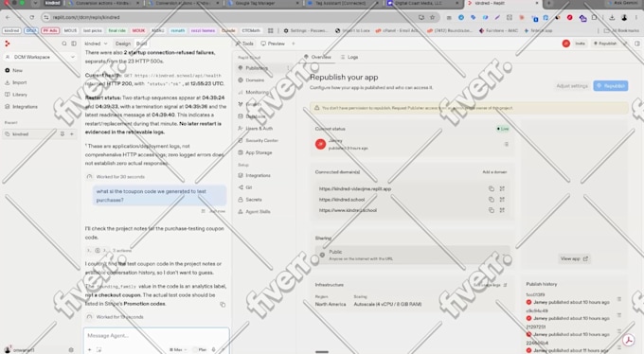Switch to the Build mode tab
The height and width of the screenshot is (354, 644).
[x=141, y=44]
